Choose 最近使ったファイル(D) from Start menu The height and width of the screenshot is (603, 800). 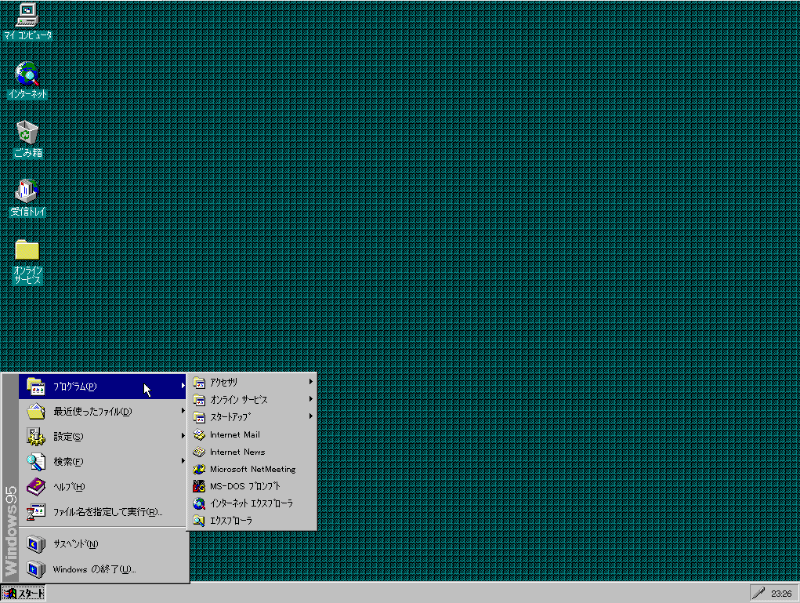104,411
